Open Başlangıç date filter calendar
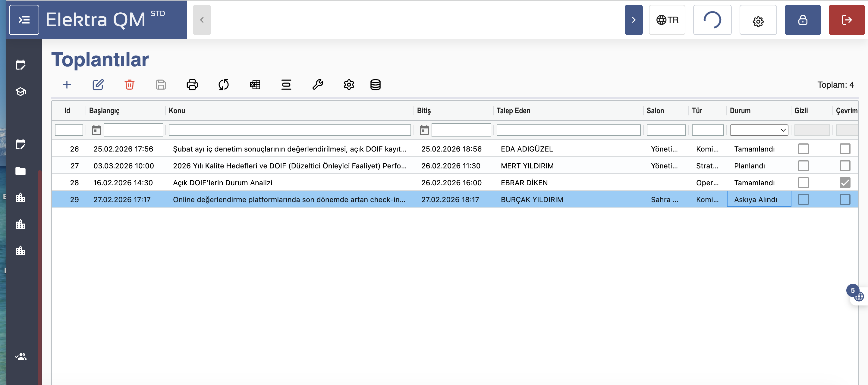Image resolution: width=868 pixels, height=385 pixels. (x=96, y=130)
